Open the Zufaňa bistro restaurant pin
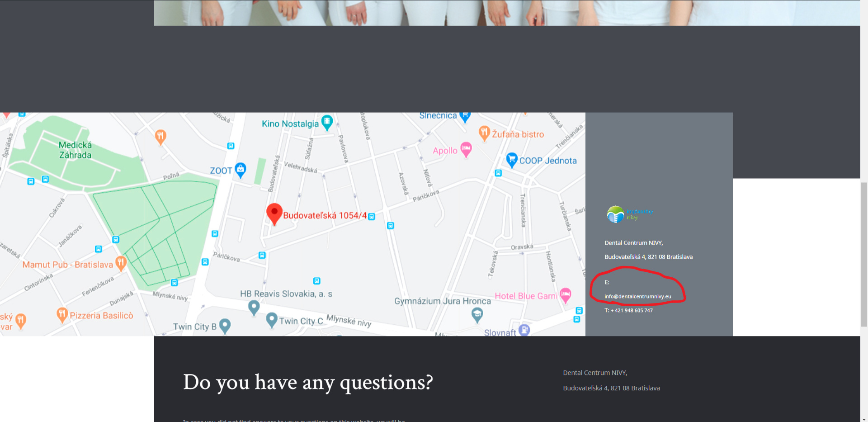The height and width of the screenshot is (422, 868). (x=484, y=133)
